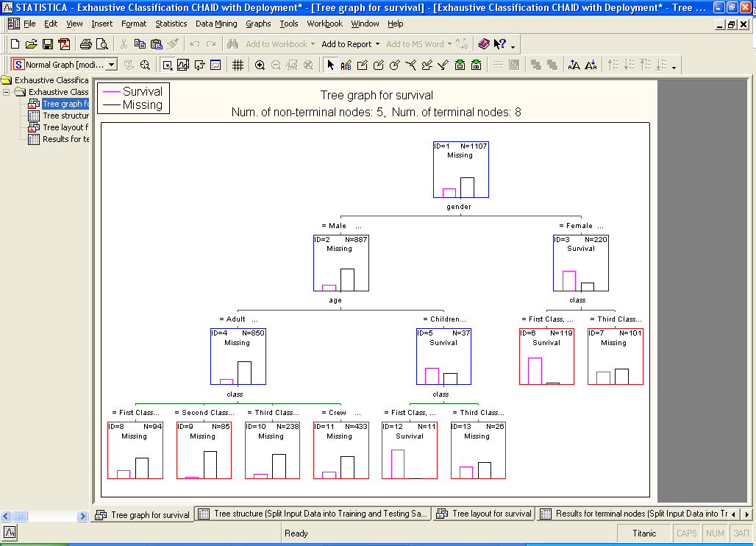Select terminal node ID=6 in tree graph
Screen dimensions: 756x546
[x=546, y=356]
